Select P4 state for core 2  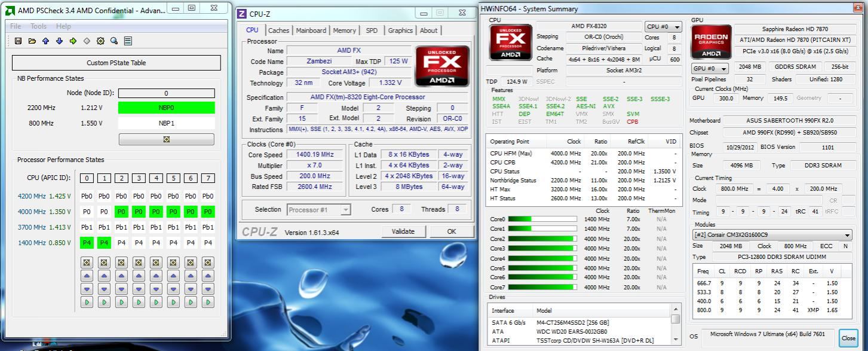pos(121,243)
